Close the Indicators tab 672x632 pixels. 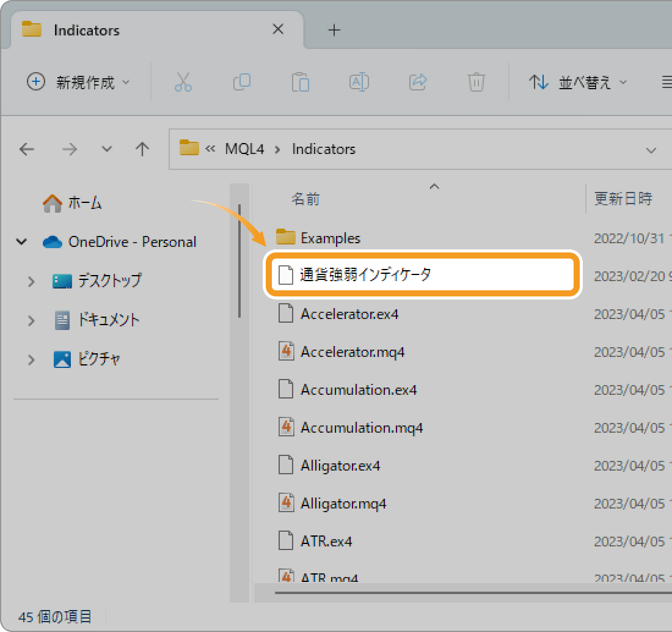pos(278,29)
